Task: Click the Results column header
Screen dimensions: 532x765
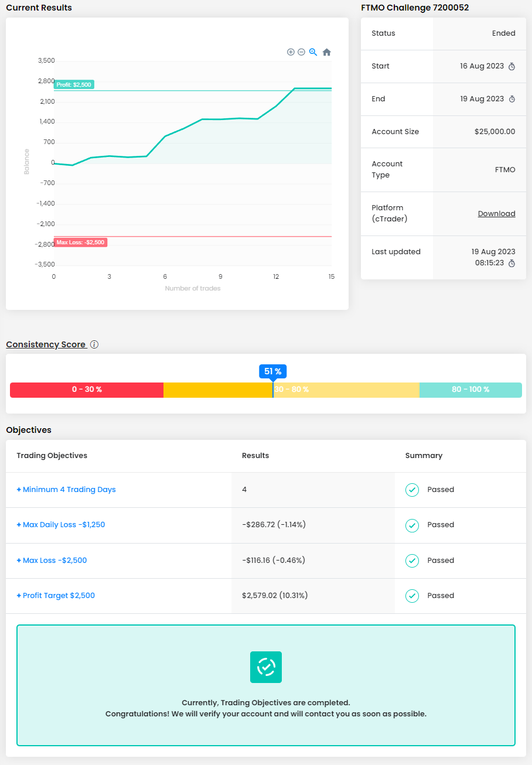Action: pos(255,456)
